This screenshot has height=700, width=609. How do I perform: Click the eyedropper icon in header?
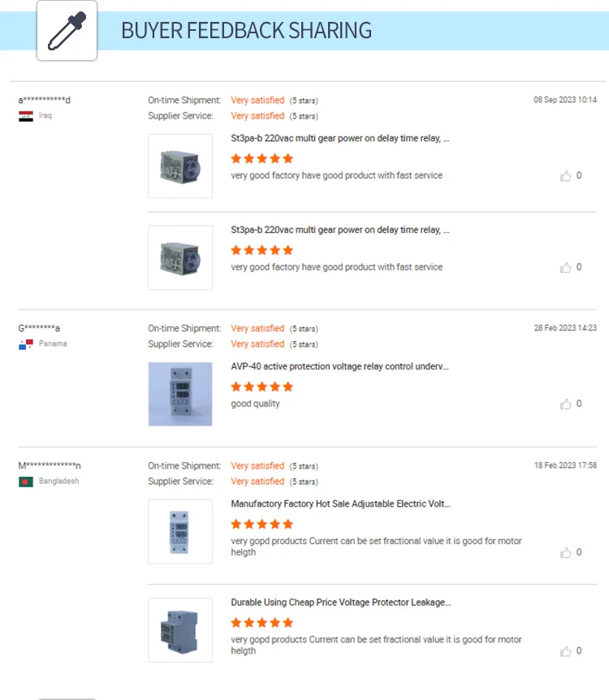click(67, 30)
